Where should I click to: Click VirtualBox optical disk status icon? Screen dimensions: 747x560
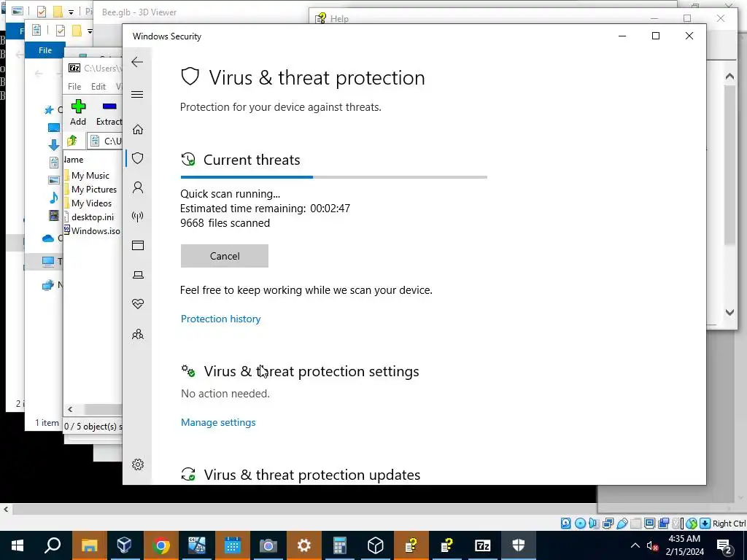pyautogui.click(x=580, y=524)
